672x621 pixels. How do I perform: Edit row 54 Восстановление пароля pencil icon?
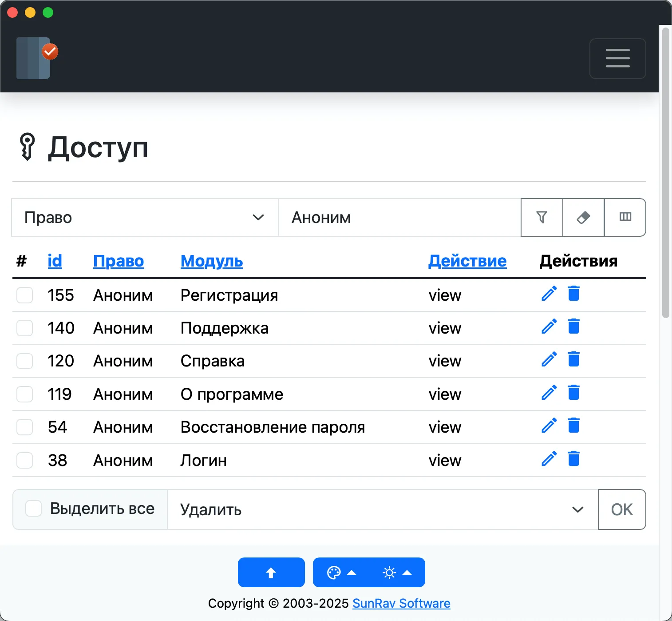549,426
